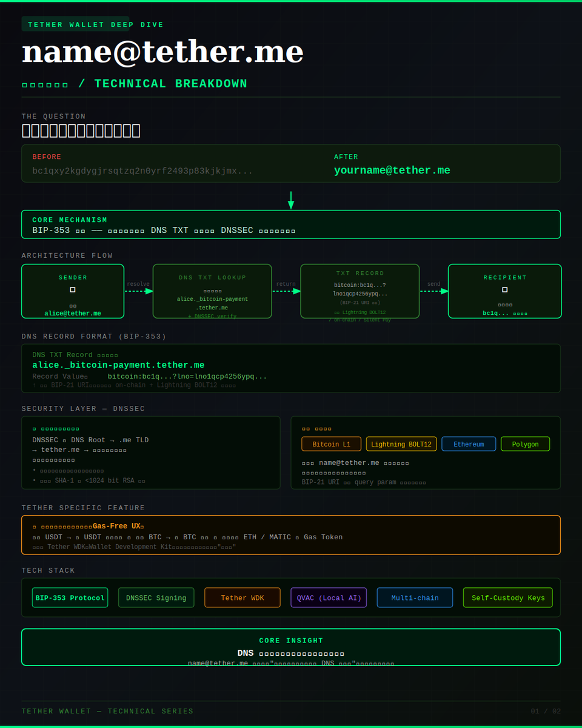Click the "send" arrow label
The width and height of the screenshot is (582, 728).
434,284
